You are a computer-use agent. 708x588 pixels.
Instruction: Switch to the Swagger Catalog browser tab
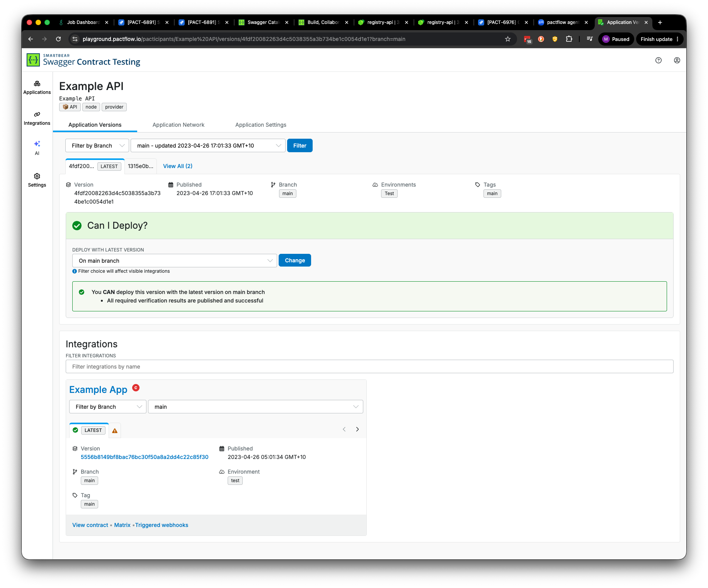click(x=263, y=22)
